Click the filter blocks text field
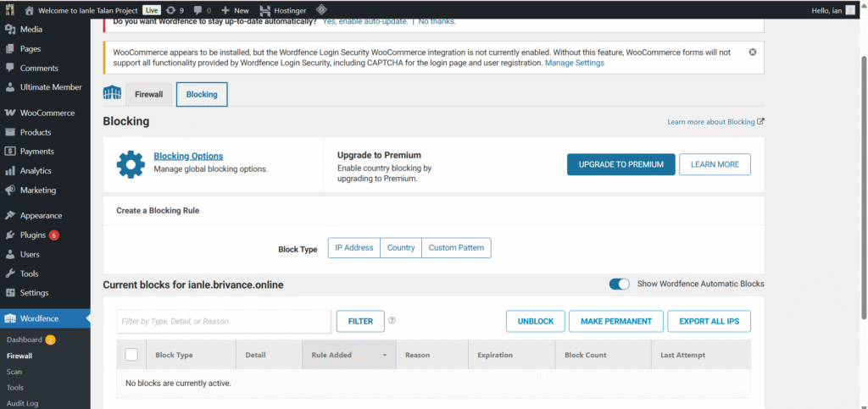The height and width of the screenshot is (409, 868). point(223,321)
